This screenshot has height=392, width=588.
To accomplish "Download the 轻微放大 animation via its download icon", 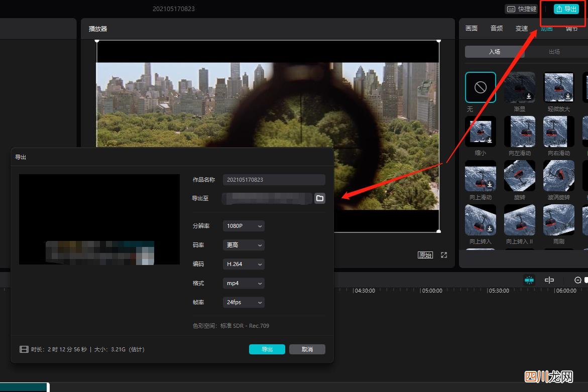I will (568, 96).
